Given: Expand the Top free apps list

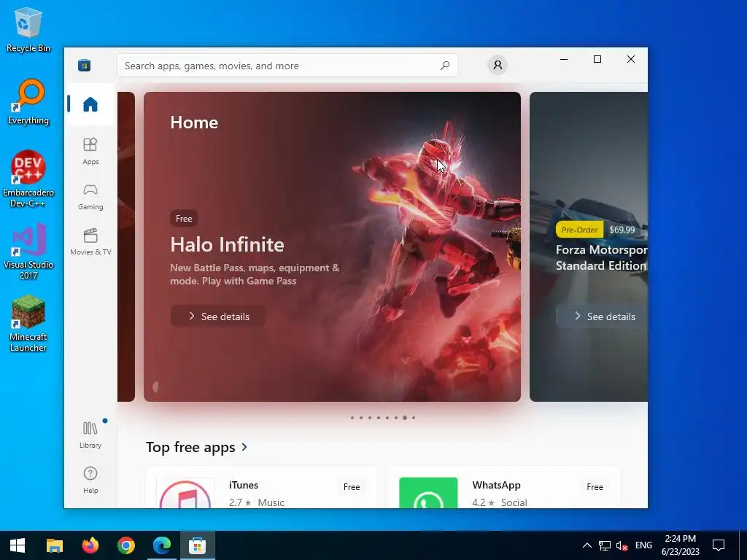Looking at the screenshot, I should click(x=197, y=447).
